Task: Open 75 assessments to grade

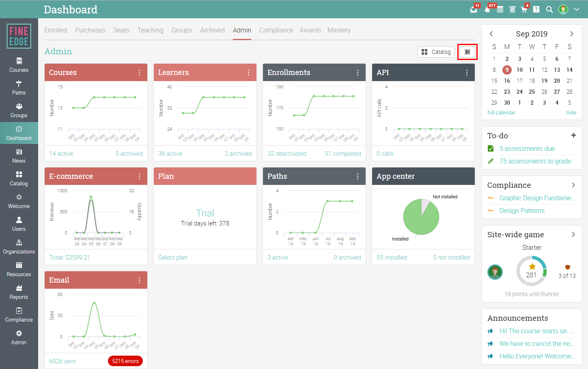Action: (x=535, y=161)
